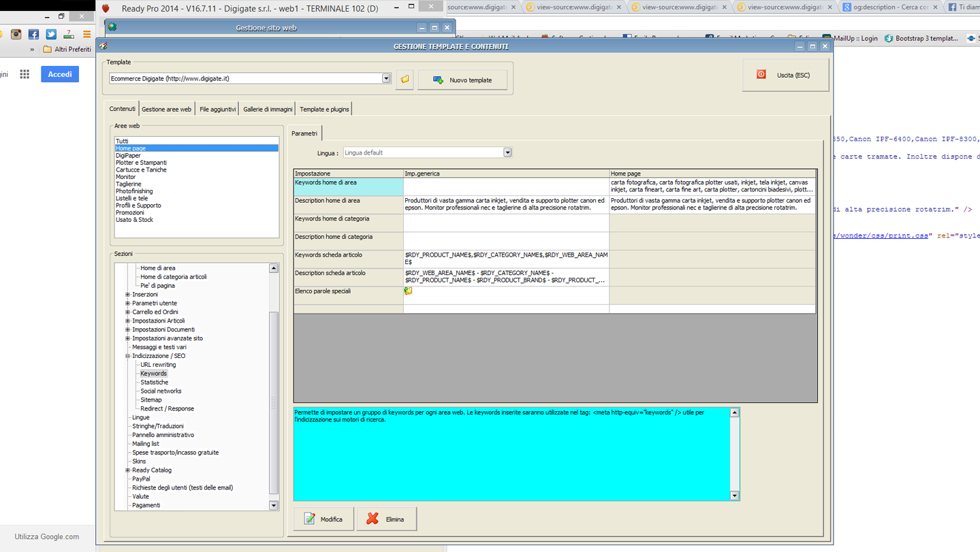Click the Keywords home di area cell
This screenshot has width=980, height=552.
(x=348, y=186)
